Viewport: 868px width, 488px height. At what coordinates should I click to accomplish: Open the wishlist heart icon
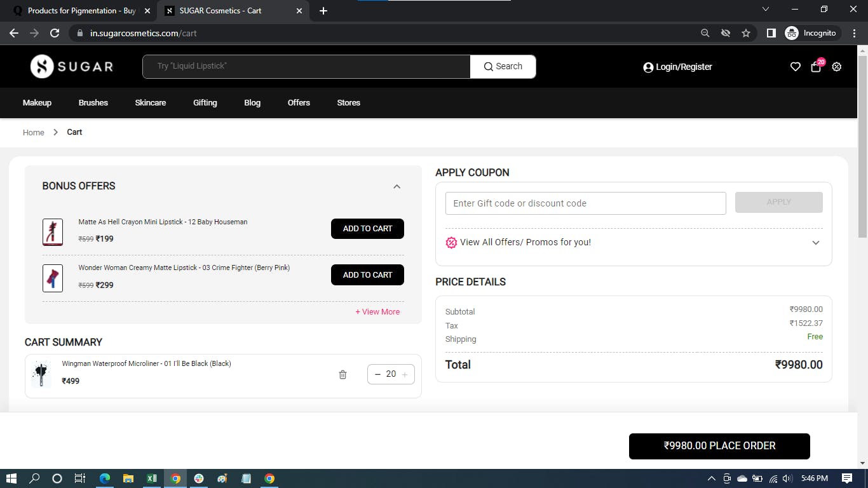click(795, 67)
